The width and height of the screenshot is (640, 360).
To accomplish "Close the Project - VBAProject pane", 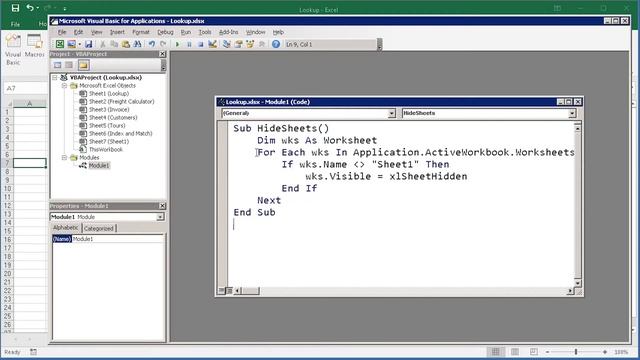I will tap(162, 54).
